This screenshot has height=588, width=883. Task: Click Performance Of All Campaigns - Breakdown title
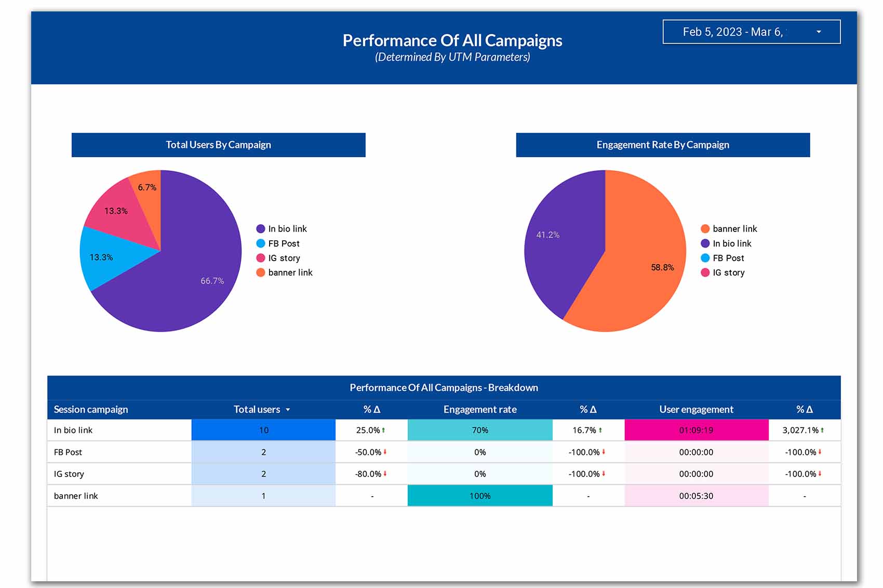(444, 388)
